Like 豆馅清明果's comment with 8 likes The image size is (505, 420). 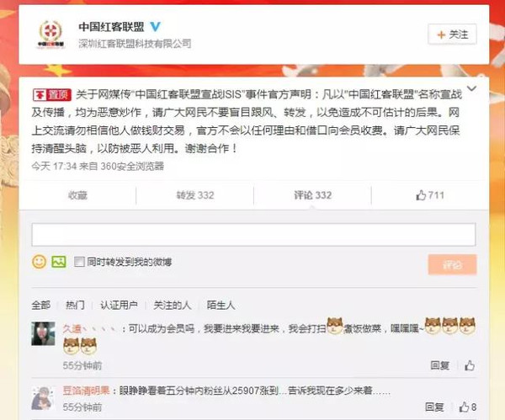(468, 407)
